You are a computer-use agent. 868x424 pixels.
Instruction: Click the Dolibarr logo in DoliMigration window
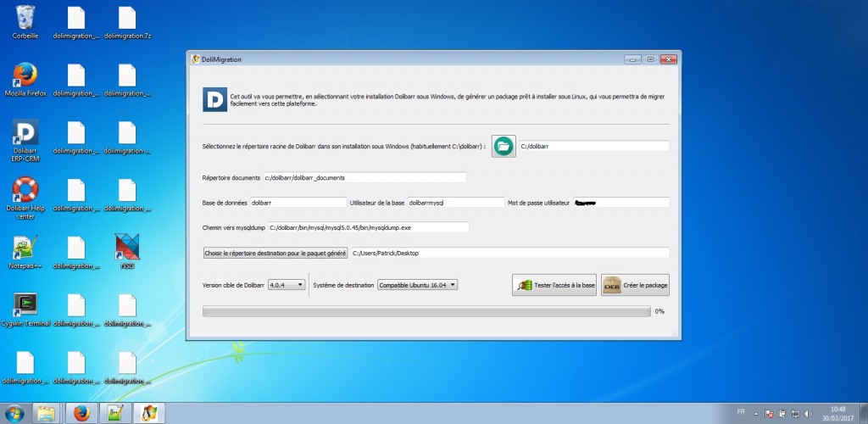pos(214,99)
